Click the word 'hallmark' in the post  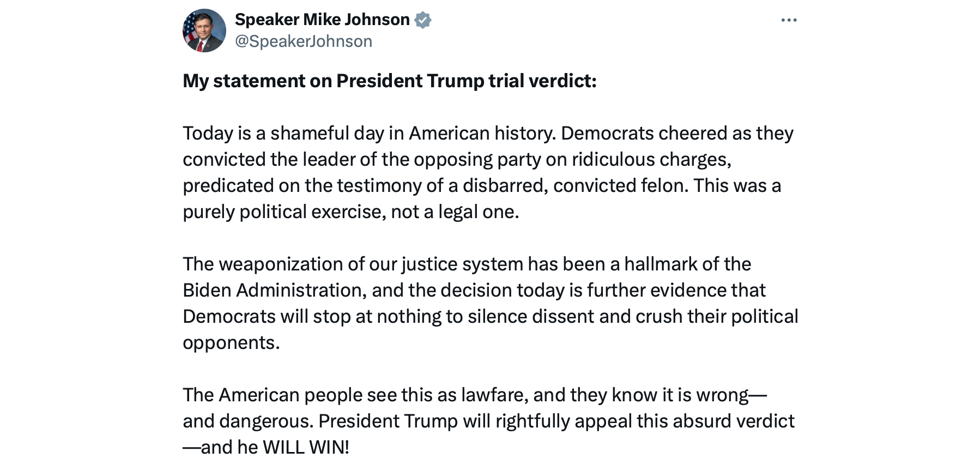[x=660, y=264]
